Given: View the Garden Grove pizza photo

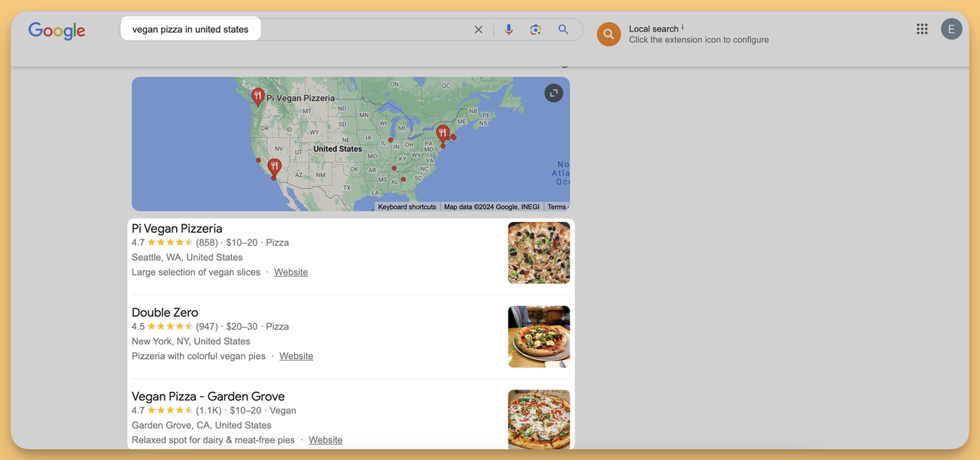Looking at the screenshot, I should tap(539, 419).
